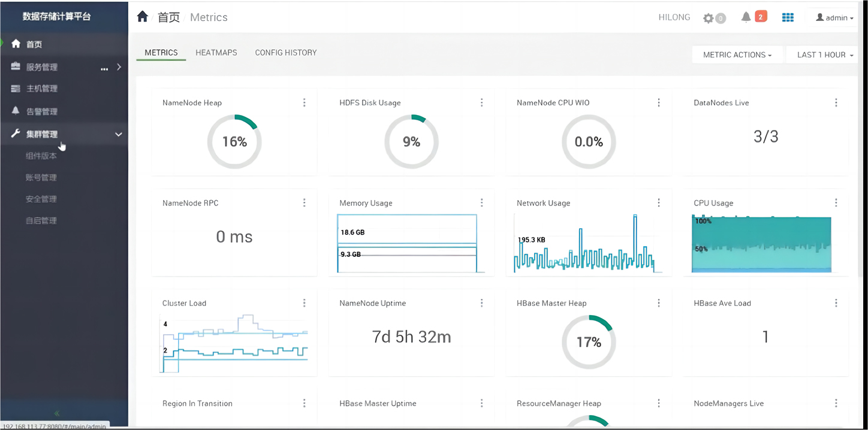Open the HDFS Disk Usage widget menu
This screenshot has height=430, width=868.
coord(481,103)
